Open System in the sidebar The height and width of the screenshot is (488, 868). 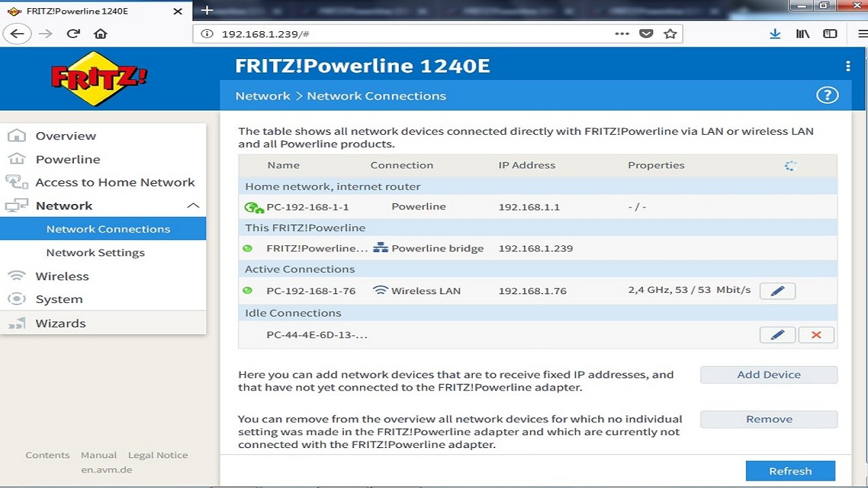[x=59, y=299]
